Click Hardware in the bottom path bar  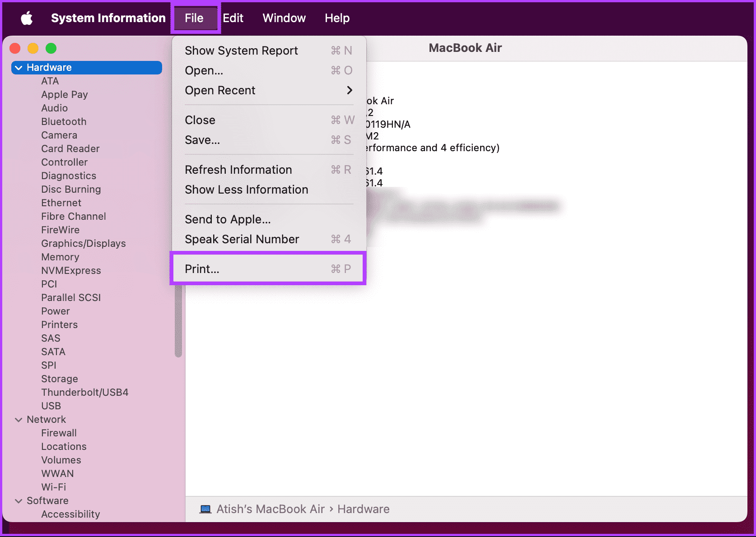tap(364, 509)
